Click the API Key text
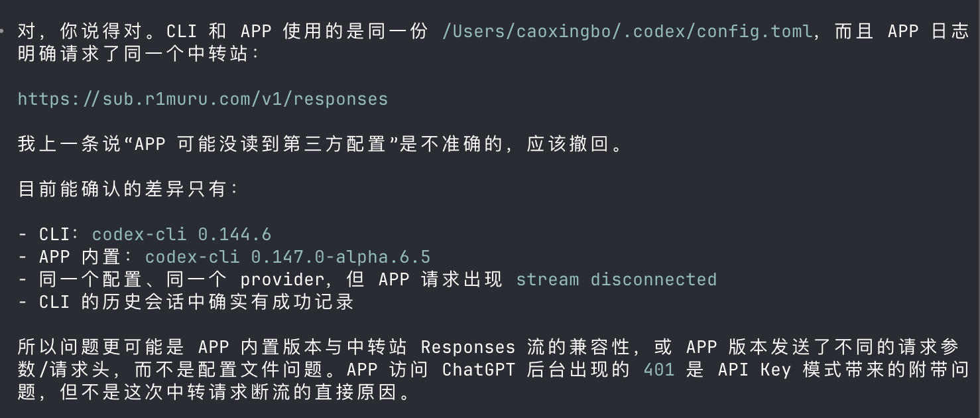The width and height of the screenshot is (980, 418). coord(755,370)
